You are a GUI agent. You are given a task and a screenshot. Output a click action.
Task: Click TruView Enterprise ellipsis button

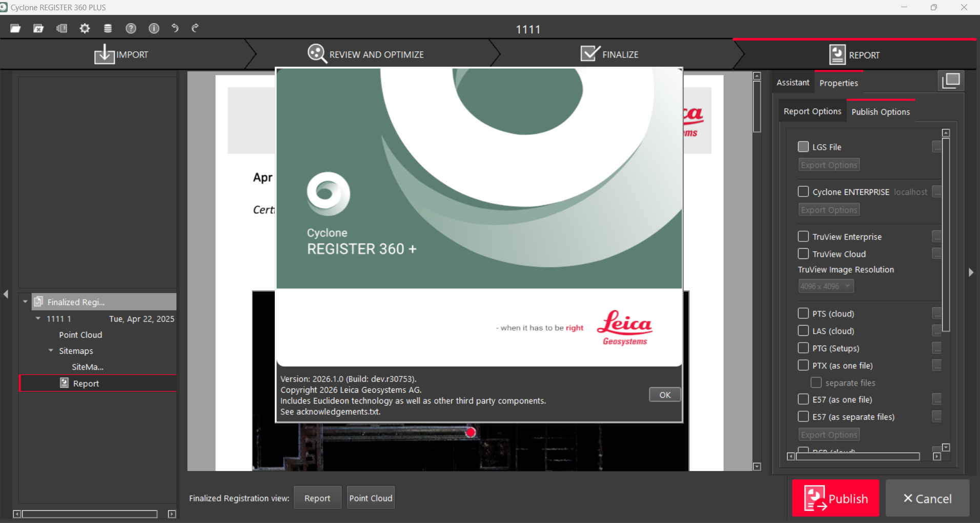click(x=936, y=236)
